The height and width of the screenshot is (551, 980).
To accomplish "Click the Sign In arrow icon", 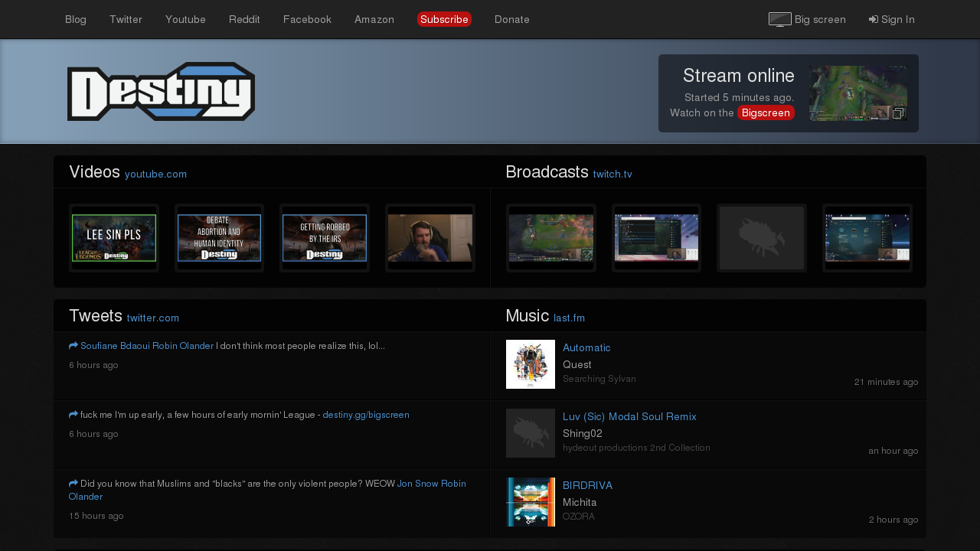I will click(874, 20).
